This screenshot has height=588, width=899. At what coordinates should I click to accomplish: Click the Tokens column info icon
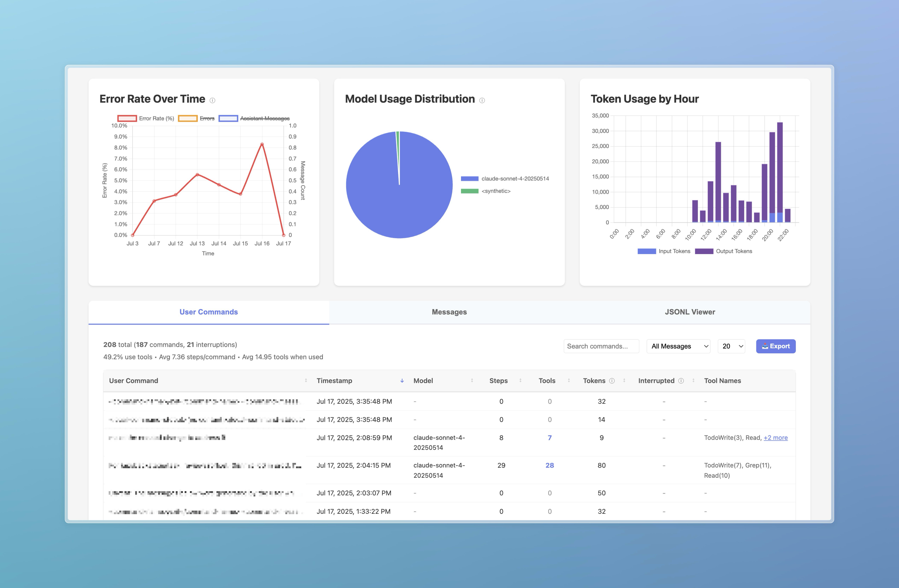tap(612, 381)
